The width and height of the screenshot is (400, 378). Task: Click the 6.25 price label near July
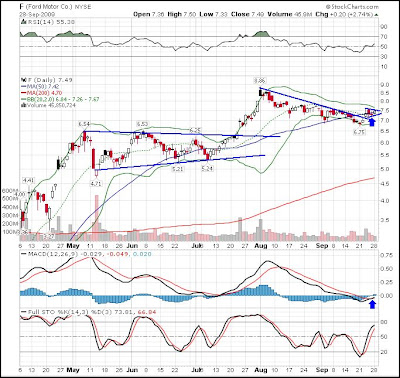195,130
